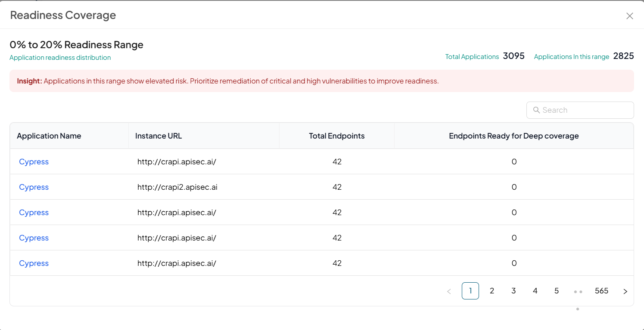The height and width of the screenshot is (330, 644).
Task: Click the Instance URL column header
Action: click(159, 136)
